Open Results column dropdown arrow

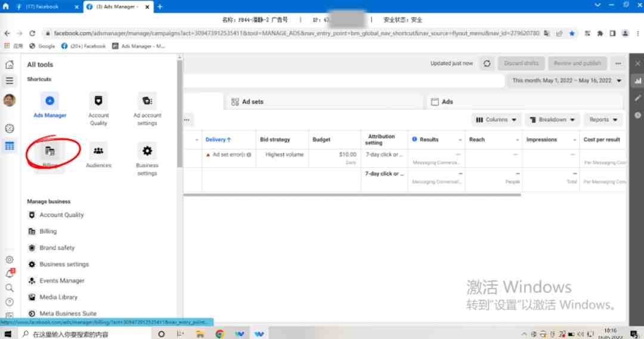pos(460,140)
